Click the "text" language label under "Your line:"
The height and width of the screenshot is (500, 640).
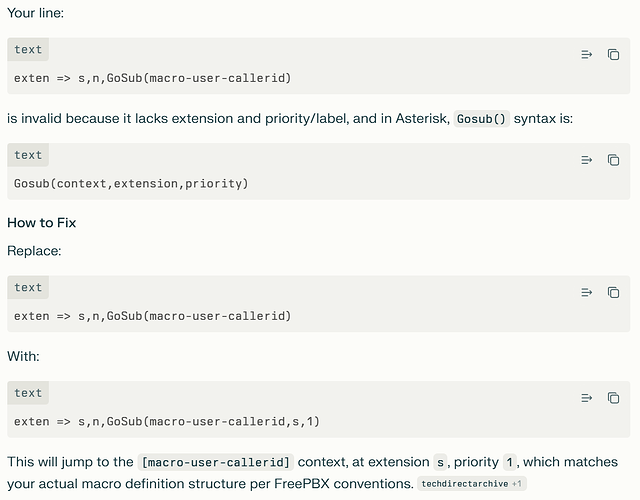coord(28,50)
